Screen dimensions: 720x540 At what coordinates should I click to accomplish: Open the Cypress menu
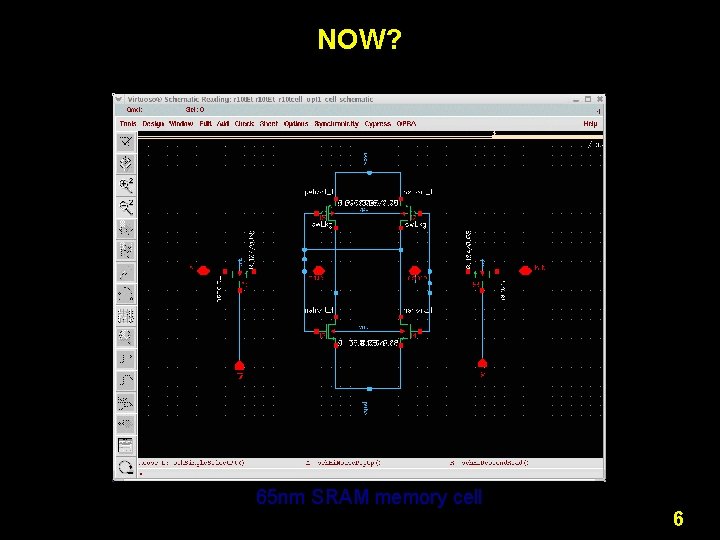click(x=377, y=124)
